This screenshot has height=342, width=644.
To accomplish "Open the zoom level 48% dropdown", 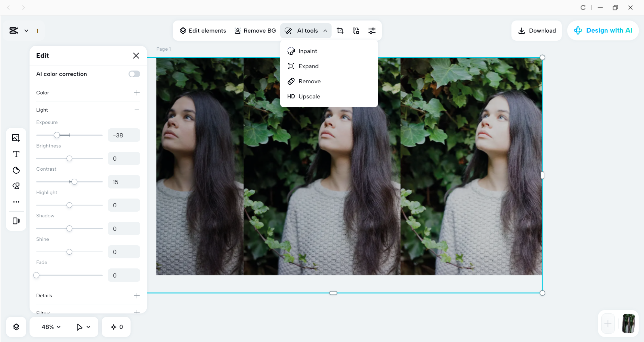I will 50,327.
